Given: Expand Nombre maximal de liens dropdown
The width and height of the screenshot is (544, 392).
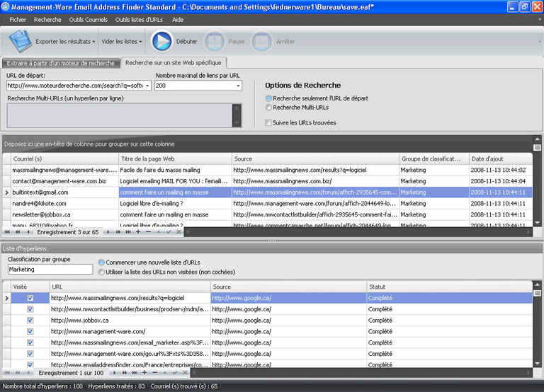Looking at the screenshot, I should 240,86.
